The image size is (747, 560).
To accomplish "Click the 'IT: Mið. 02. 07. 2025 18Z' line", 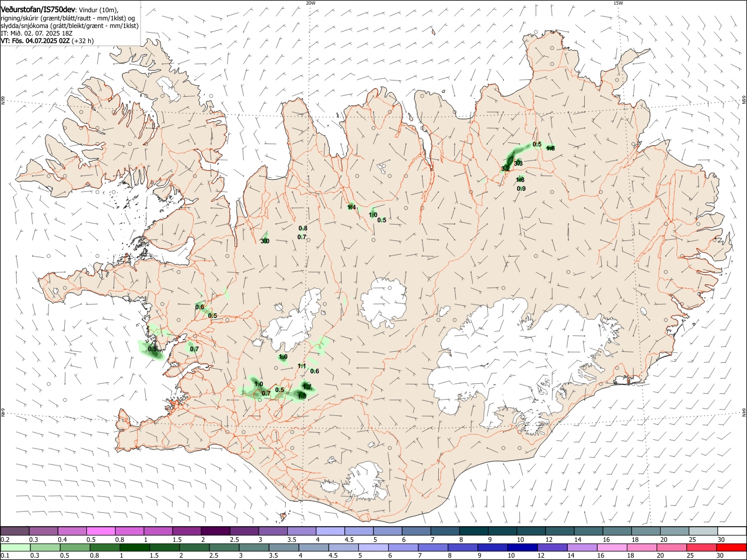I will click(36, 33).
